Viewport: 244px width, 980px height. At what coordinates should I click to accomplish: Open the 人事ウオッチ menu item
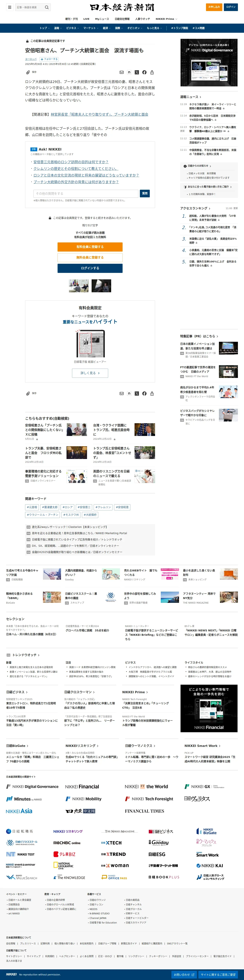pos(143,19)
